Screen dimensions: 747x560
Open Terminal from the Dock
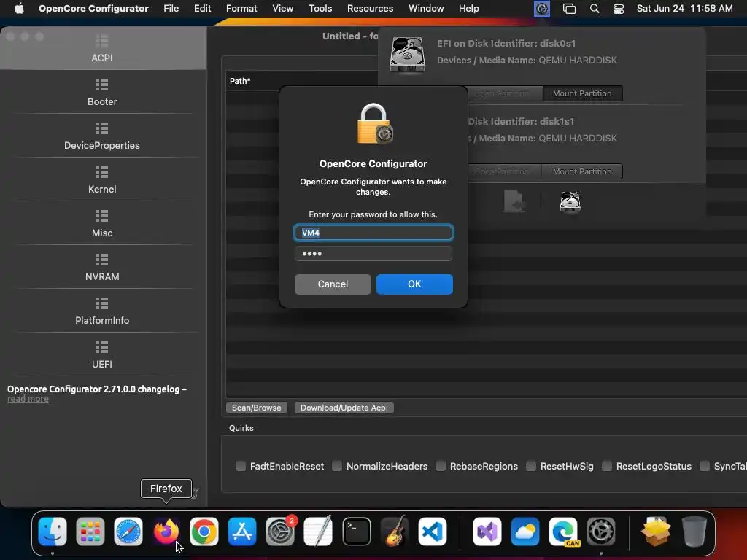pos(356,531)
